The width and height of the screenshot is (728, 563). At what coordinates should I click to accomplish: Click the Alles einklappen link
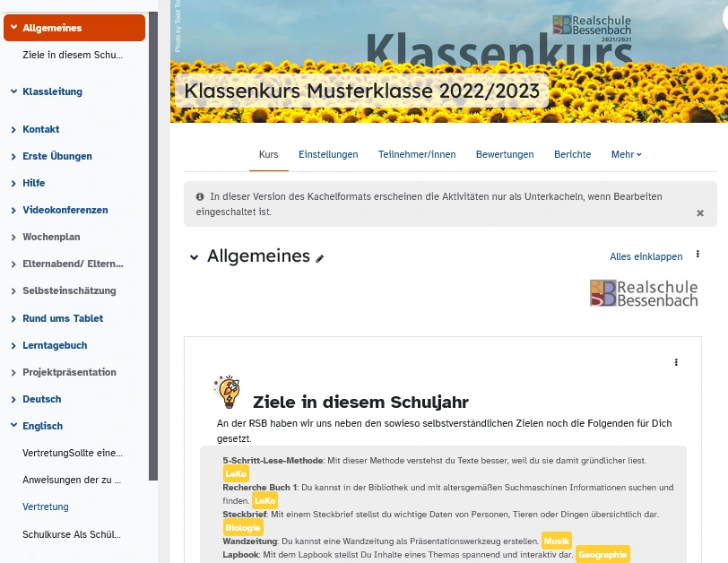646,256
